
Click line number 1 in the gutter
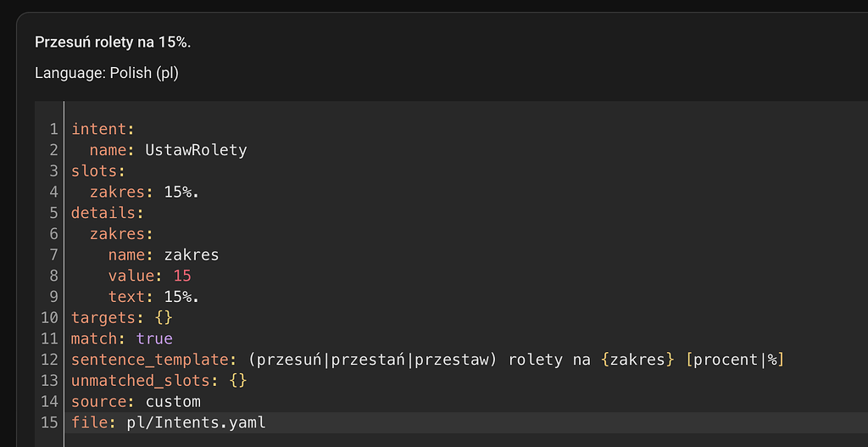(53, 130)
